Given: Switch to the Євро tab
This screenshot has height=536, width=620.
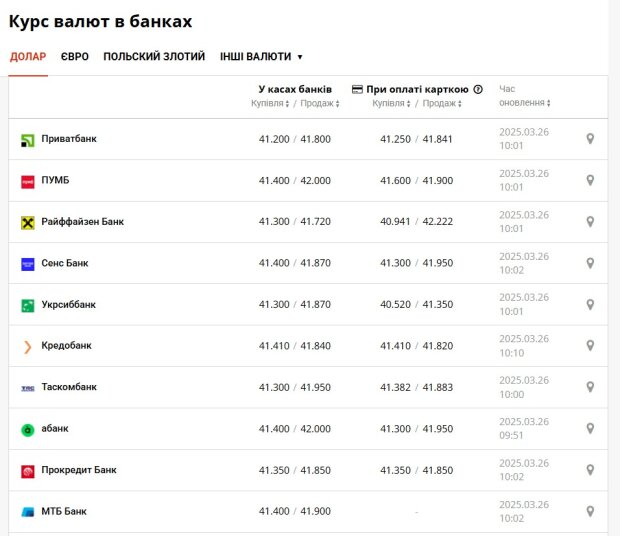Looking at the screenshot, I should click(x=74, y=57).
